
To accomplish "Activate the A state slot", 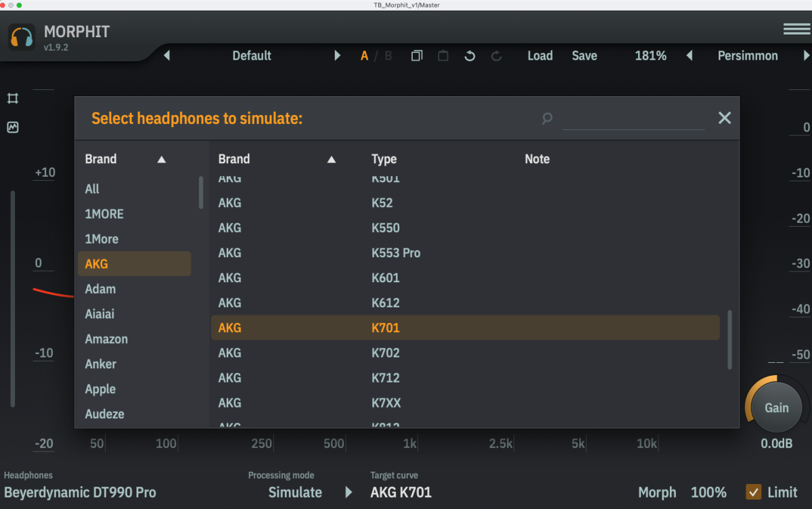I will 364,56.
